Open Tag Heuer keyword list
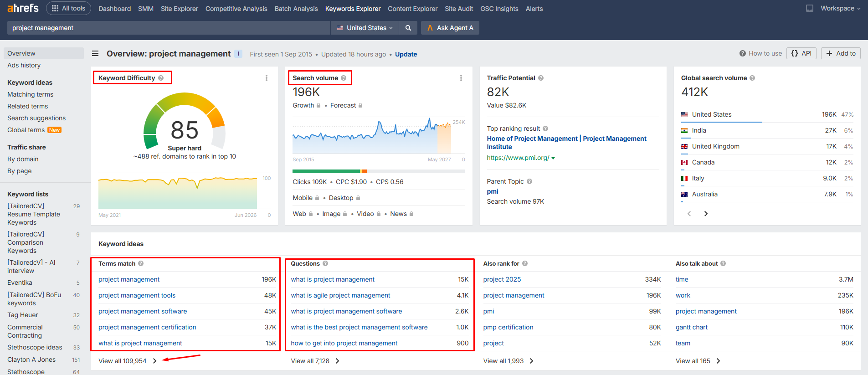 [x=23, y=315]
